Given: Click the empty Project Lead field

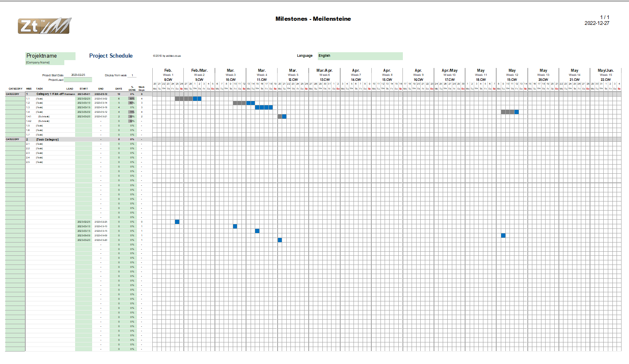Looking at the screenshot, I should click(78, 80).
